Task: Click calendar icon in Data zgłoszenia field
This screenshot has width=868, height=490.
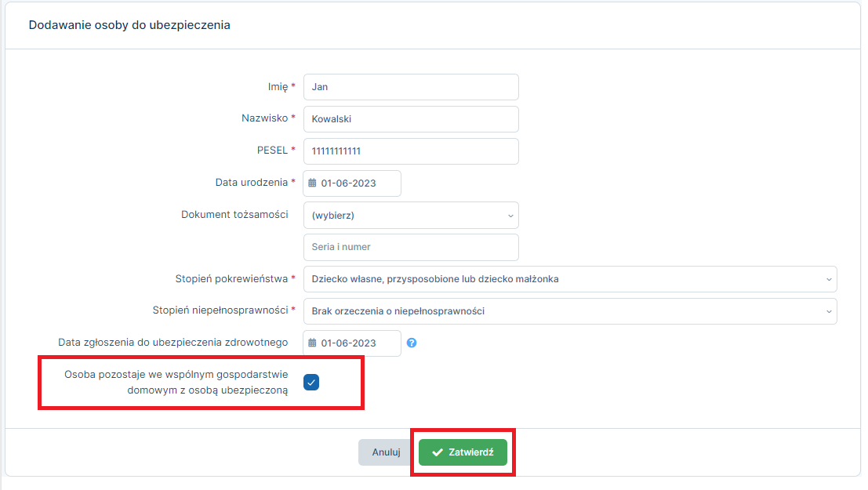Action: pyautogui.click(x=312, y=343)
